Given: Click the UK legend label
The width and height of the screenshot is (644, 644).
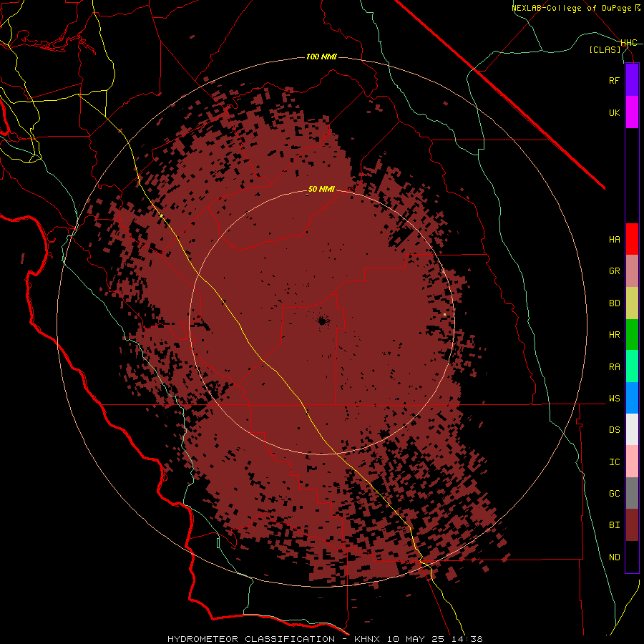Looking at the screenshot, I should [x=614, y=112].
